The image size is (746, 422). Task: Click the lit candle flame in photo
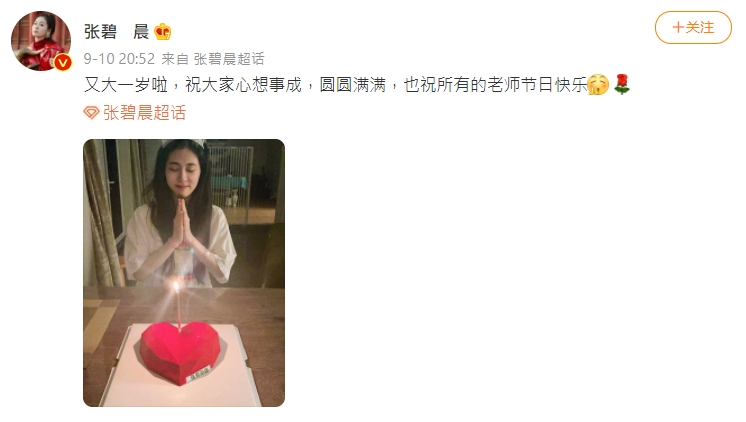pos(177,286)
